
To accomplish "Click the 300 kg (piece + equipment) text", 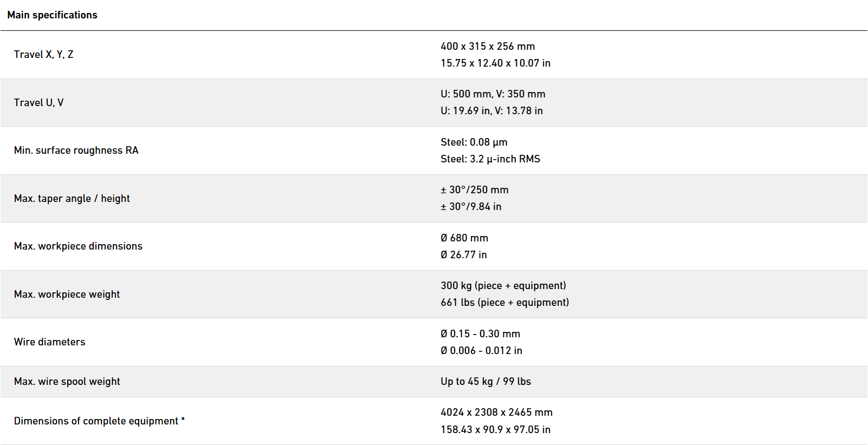I will click(503, 286).
